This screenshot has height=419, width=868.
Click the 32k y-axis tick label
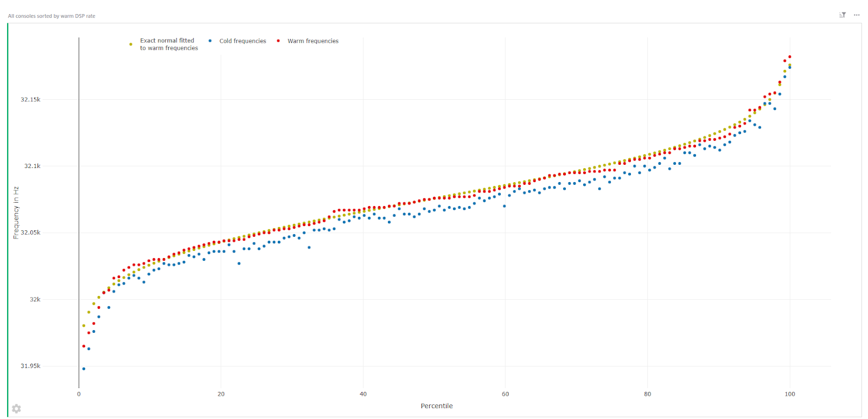[x=35, y=300]
